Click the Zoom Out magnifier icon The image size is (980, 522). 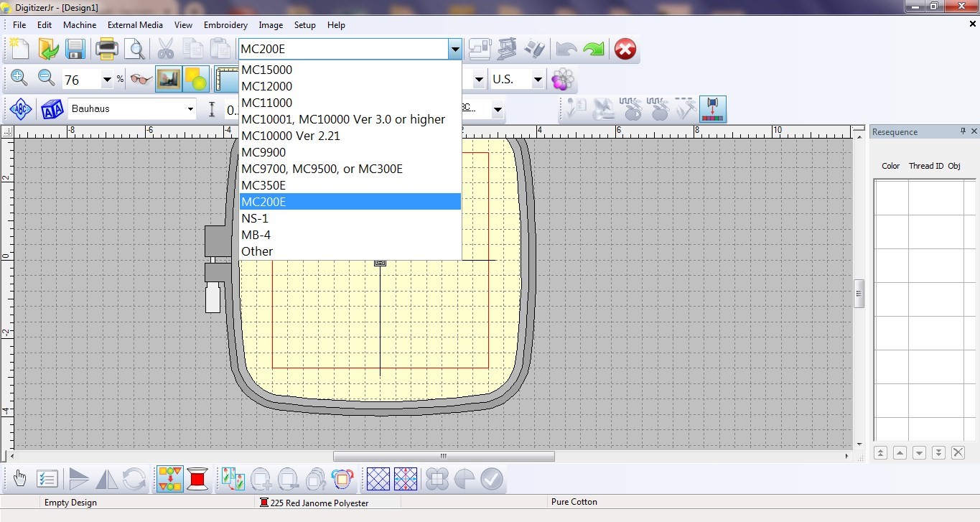click(47, 79)
